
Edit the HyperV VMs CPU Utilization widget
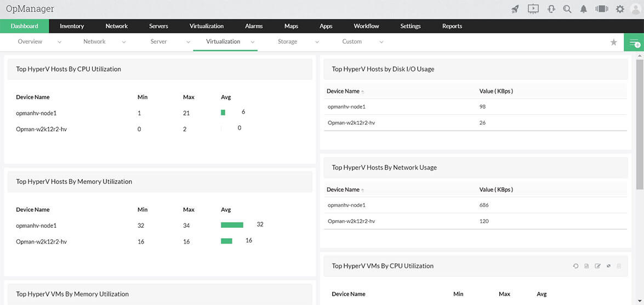(597, 266)
